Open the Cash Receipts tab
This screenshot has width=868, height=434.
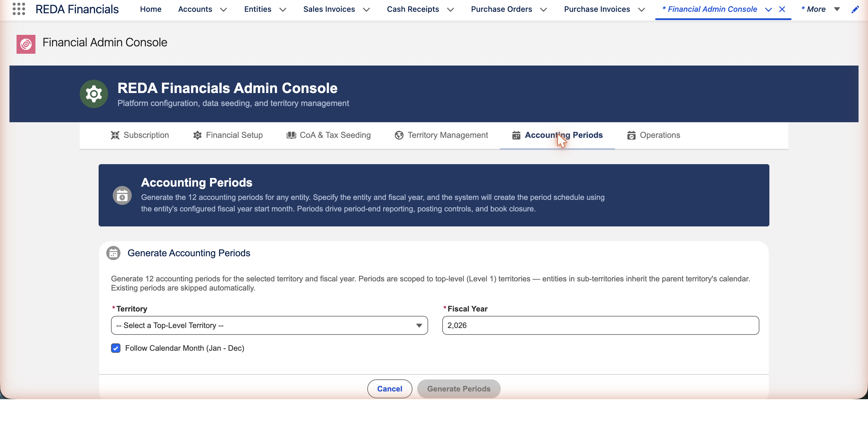coord(413,9)
